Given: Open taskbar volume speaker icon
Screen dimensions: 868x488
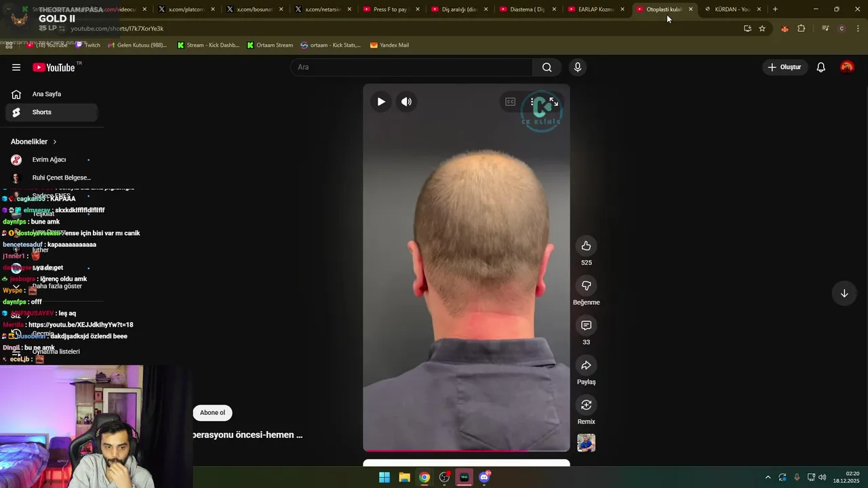Looking at the screenshot, I should [x=823, y=477].
